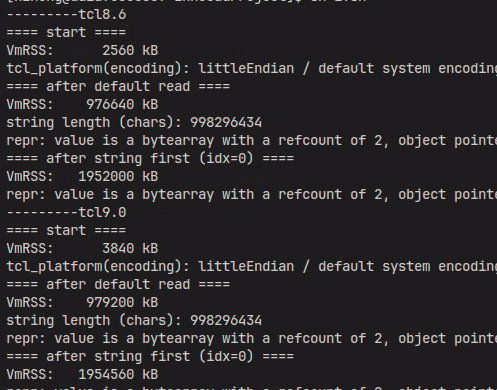The image size is (497, 390).
Task: Click the start marker under tcl8.6
Action: tap(66, 33)
